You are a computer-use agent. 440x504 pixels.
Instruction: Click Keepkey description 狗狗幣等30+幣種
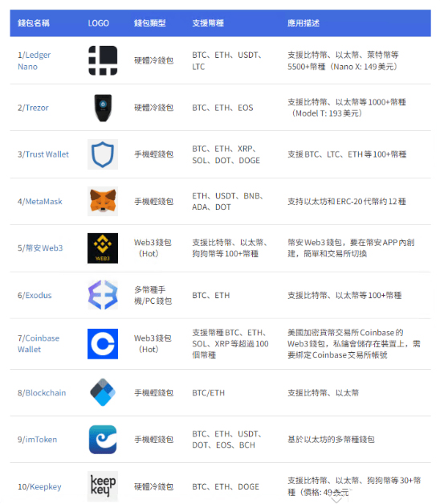pos(354,486)
